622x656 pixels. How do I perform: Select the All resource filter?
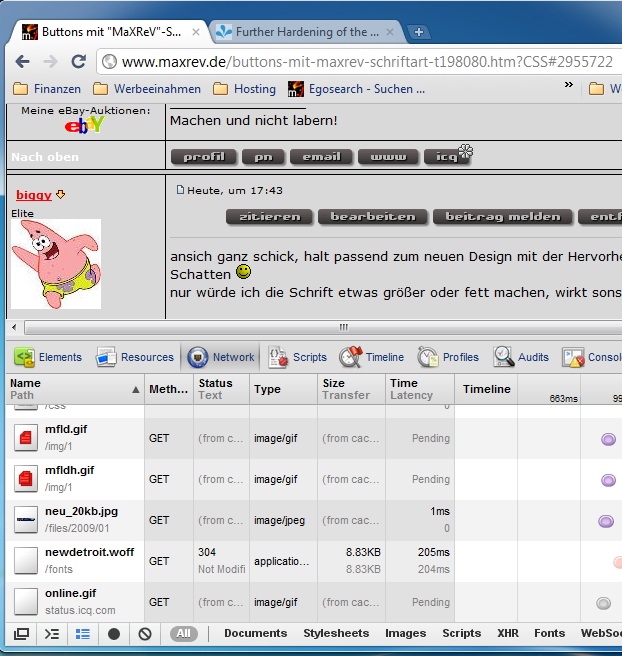(x=183, y=634)
